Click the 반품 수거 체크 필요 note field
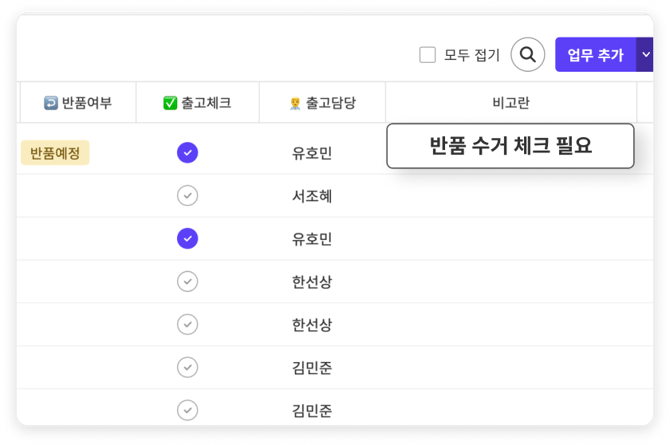670x445 pixels. (510, 146)
